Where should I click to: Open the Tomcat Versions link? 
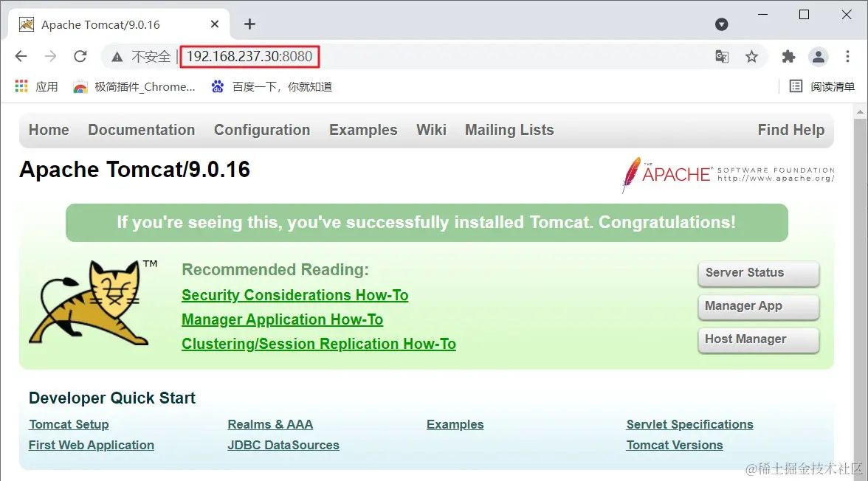click(675, 445)
